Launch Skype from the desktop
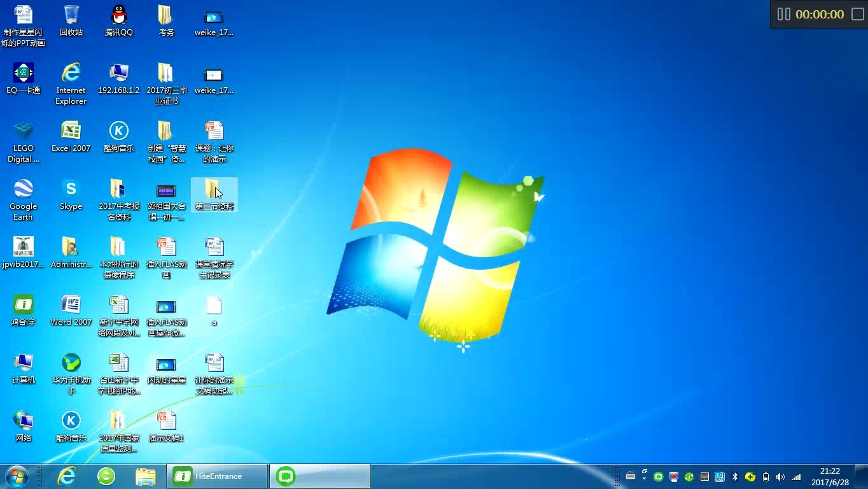 click(71, 195)
